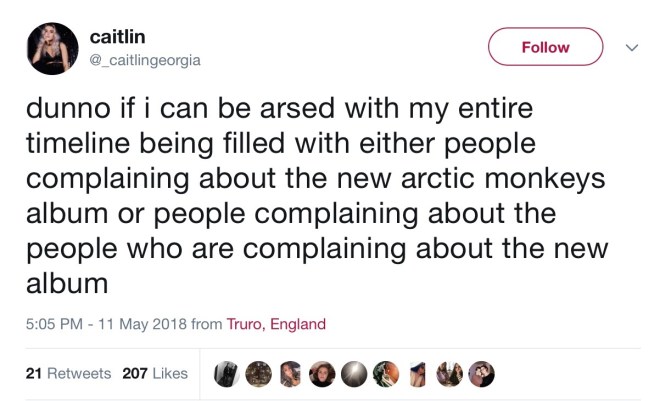The image size is (660, 401).
Task: View the 207 Likes list
Action: (x=155, y=373)
